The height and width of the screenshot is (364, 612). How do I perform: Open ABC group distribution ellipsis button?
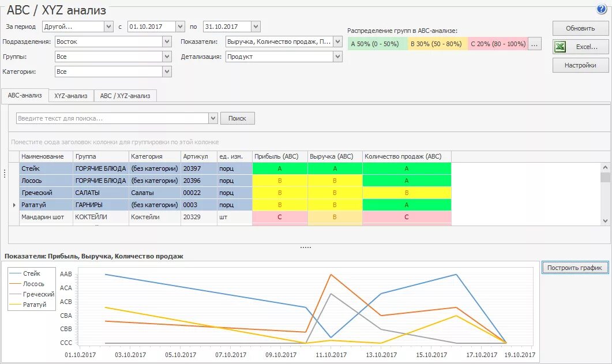(534, 44)
